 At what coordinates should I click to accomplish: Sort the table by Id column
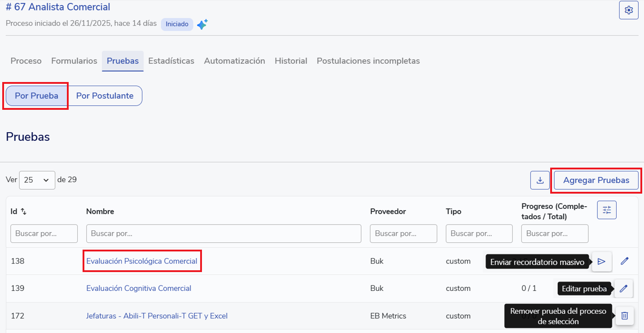click(24, 212)
